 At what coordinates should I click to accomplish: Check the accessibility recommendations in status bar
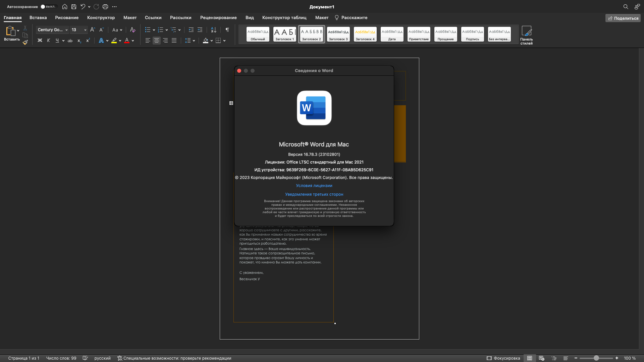(174, 358)
